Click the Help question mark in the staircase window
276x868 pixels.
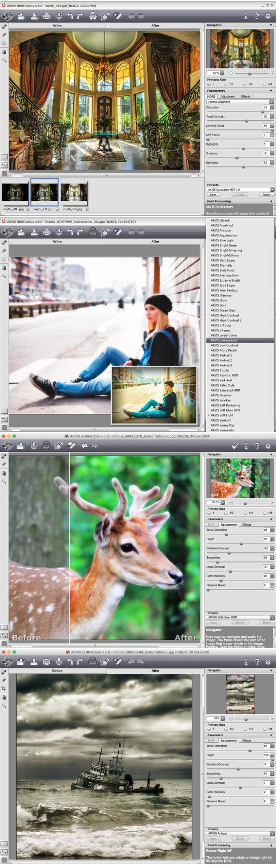pyautogui.click(x=257, y=16)
